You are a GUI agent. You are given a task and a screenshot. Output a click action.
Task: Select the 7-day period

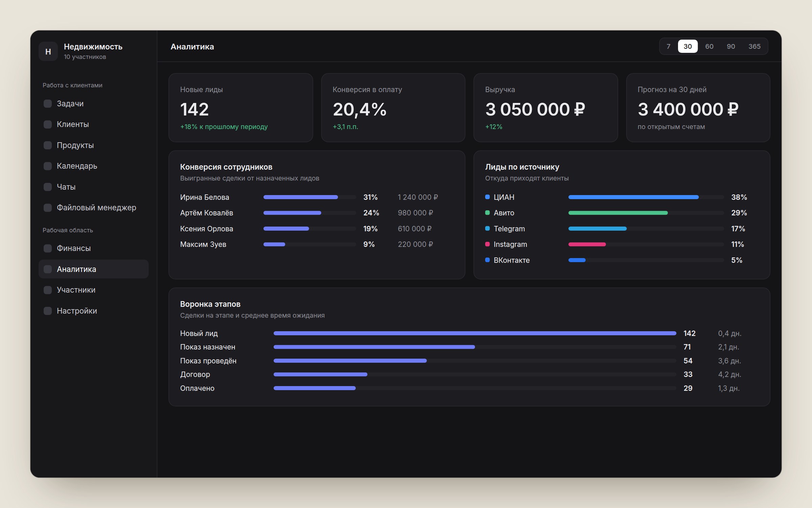pos(668,46)
